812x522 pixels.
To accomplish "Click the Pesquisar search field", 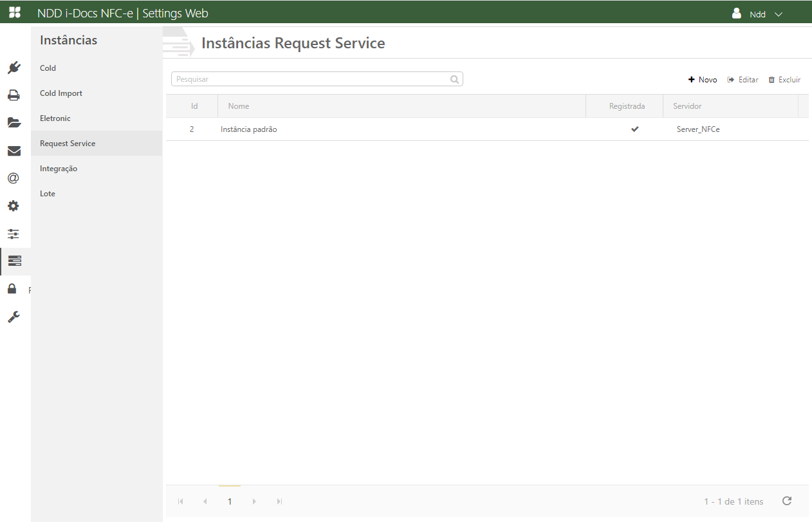I will click(x=311, y=79).
